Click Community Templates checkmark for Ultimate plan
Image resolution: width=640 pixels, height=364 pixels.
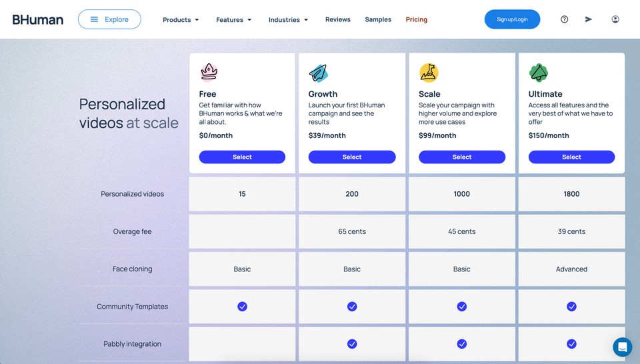571,307
